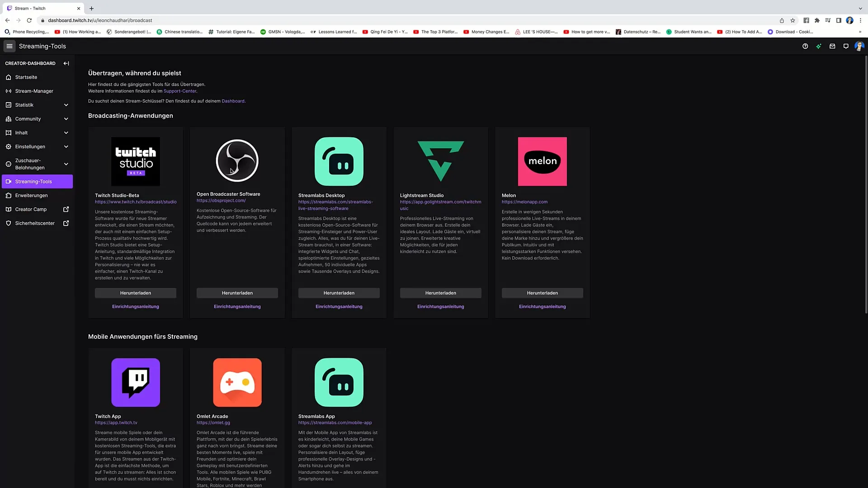Click the OBS logo thumbnail
This screenshot has width=868, height=488.
click(237, 161)
